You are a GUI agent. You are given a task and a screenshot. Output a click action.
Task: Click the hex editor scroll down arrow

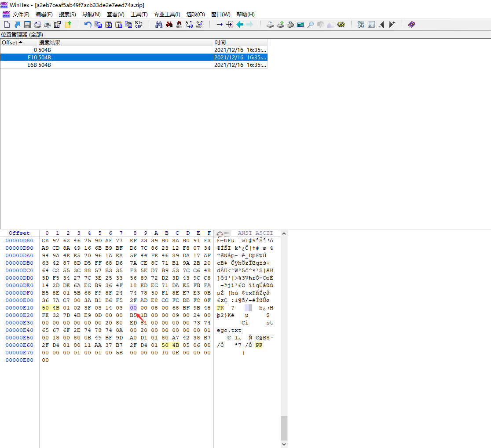pos(284,444)
